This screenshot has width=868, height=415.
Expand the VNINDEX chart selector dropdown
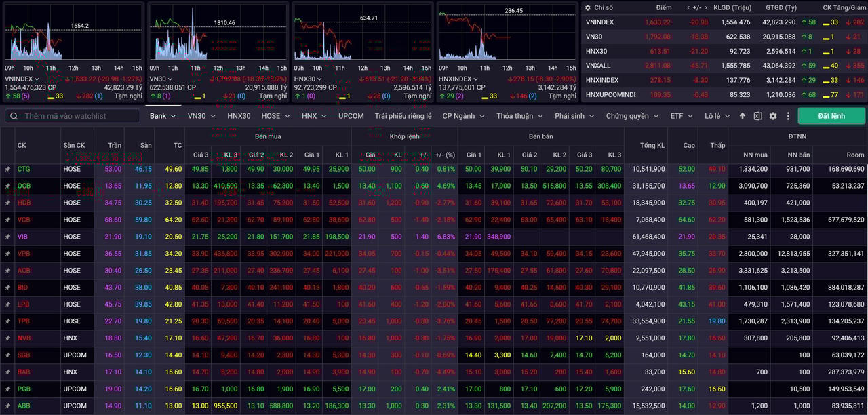tap(37, 79)
